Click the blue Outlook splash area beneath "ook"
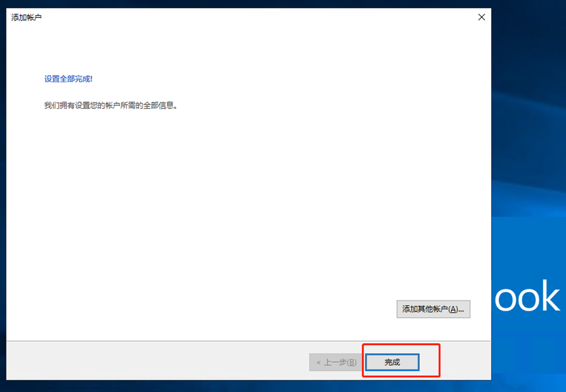Viewport: 566px width, 392px height. coord(529,342)
